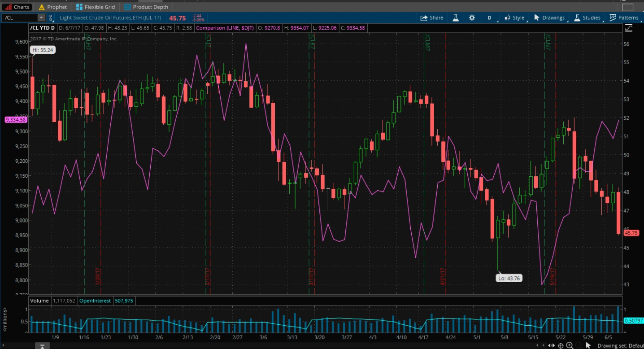Click the crosshair target icon at bottom
The height and width of the screenshot is (349, 644).
click(561, 345)
